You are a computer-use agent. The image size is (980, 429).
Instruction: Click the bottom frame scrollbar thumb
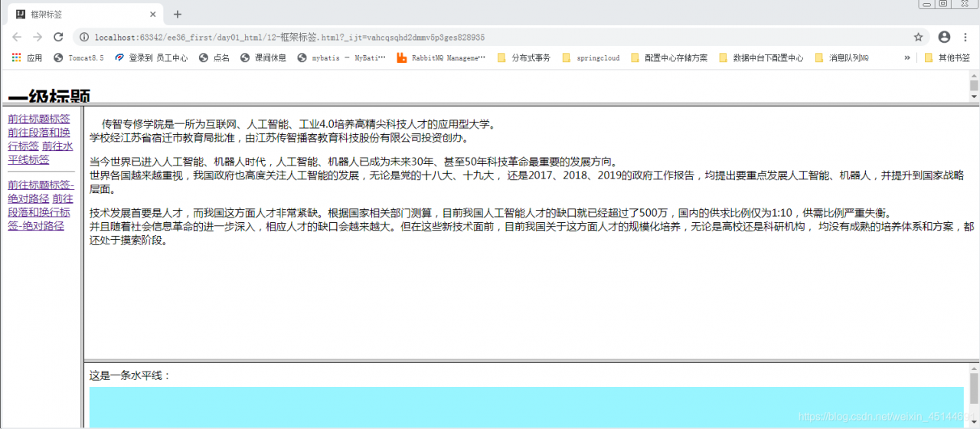974,388
